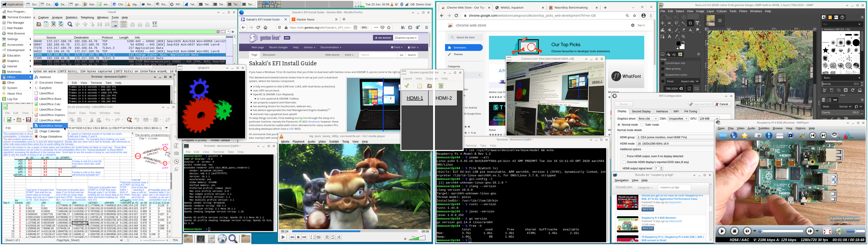Switch to Pi4 Tuning tab

(x=690, y=111)
